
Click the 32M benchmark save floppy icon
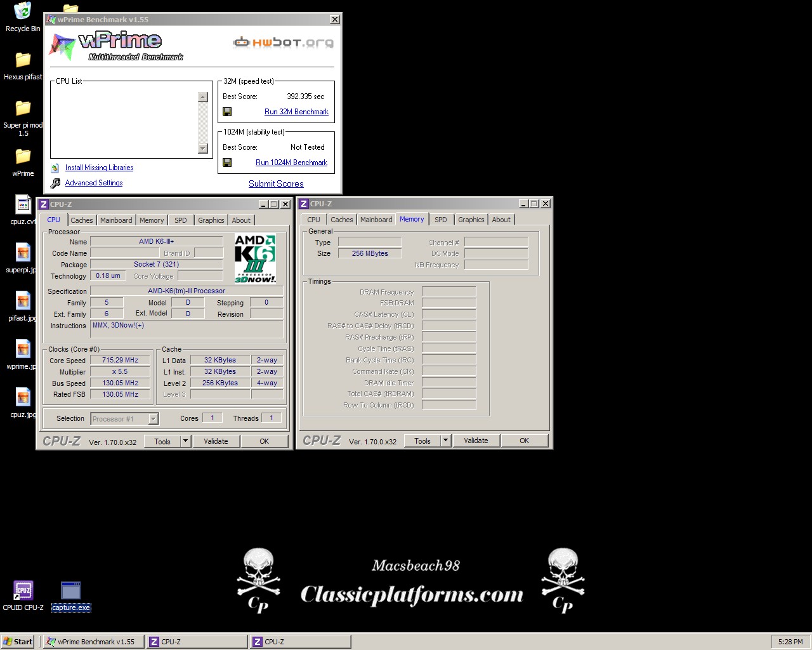tap(227, 112)
